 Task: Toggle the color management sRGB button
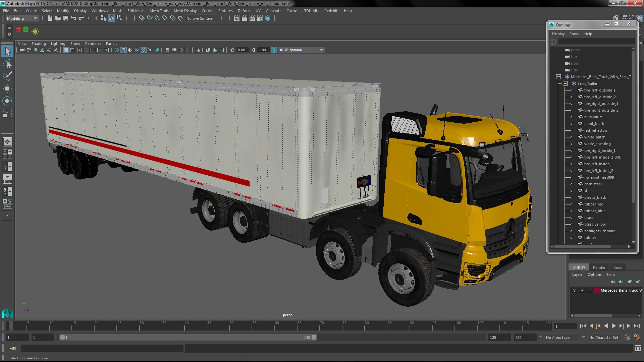click(x=274, y=50)
